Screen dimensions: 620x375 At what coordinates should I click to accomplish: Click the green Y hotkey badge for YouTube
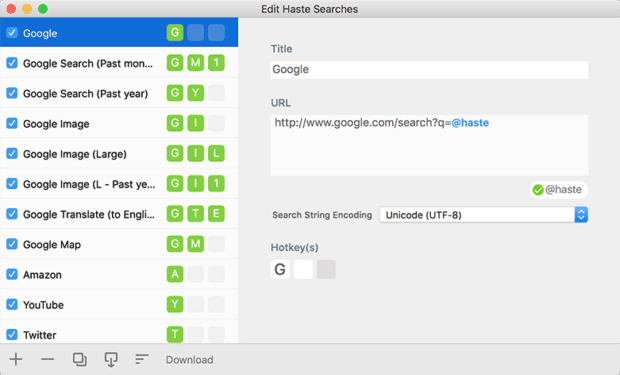(x=175, y=305)
